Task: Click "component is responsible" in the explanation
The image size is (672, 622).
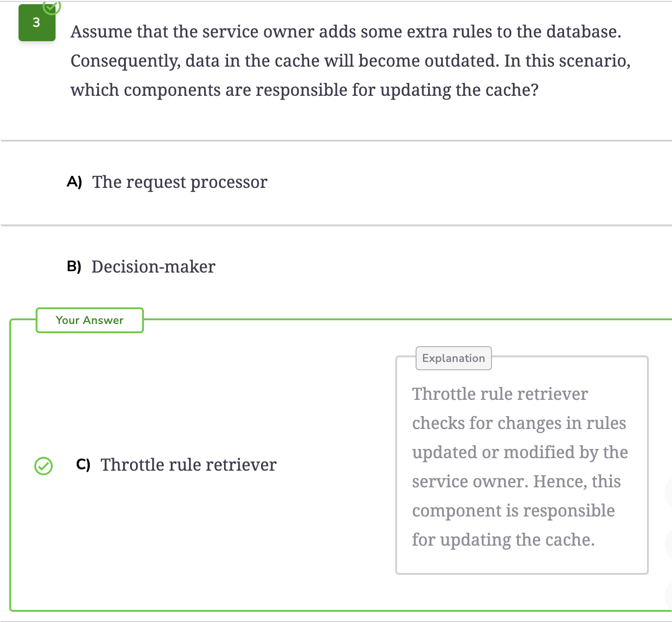Action: tap(513, 511)
